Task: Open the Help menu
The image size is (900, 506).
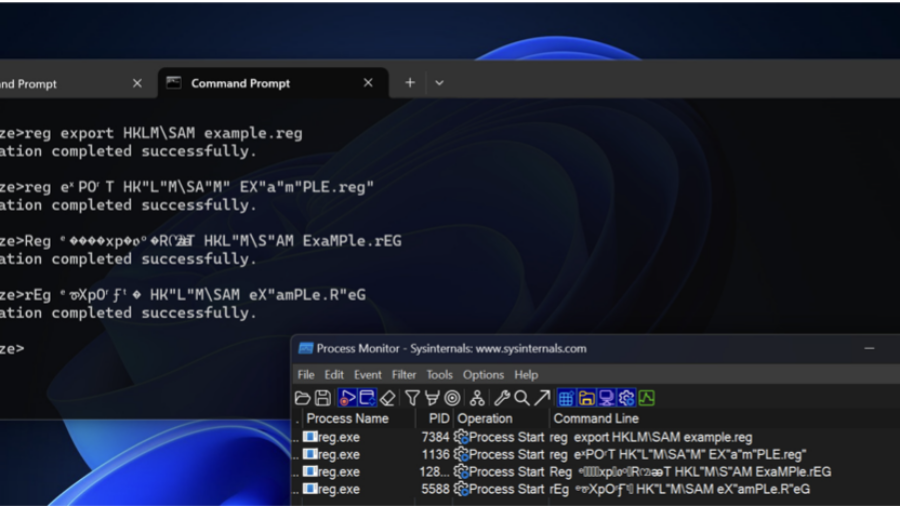Action: 526,375
